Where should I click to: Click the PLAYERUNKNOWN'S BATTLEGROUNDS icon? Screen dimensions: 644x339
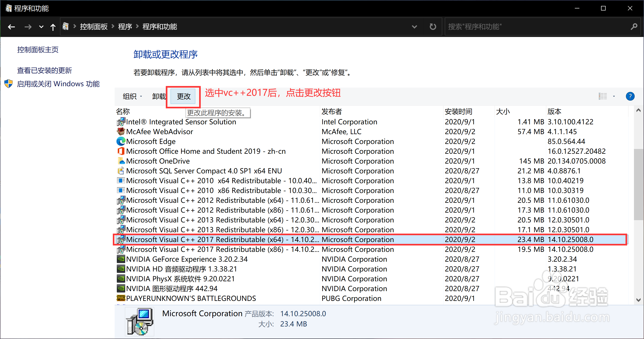tap(121, 298)
